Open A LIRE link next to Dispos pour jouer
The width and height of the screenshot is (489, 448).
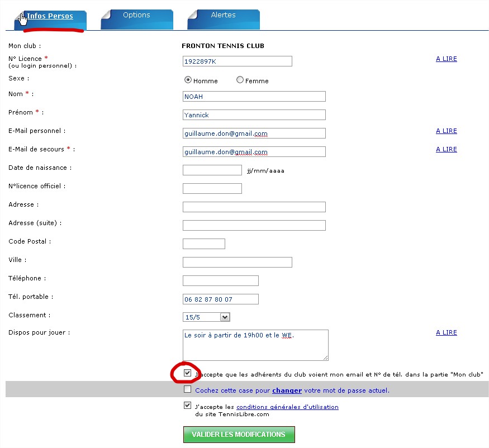[x=447, y=333]
